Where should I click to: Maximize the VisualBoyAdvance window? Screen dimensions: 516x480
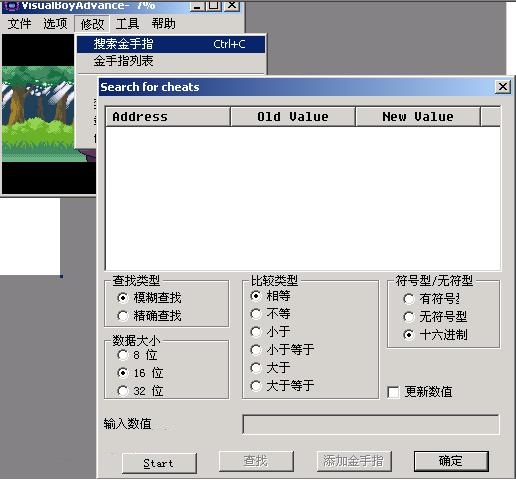tap(213, 5)
